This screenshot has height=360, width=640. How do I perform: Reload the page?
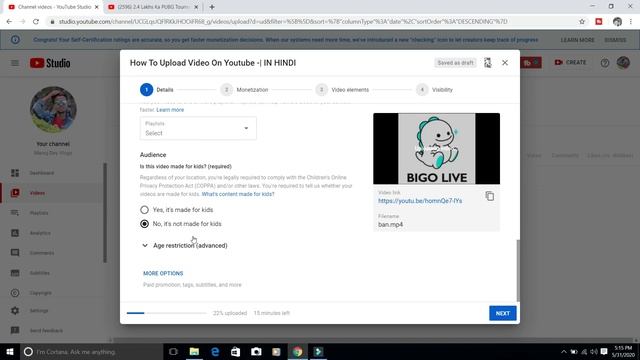click(x=36, y=22)
